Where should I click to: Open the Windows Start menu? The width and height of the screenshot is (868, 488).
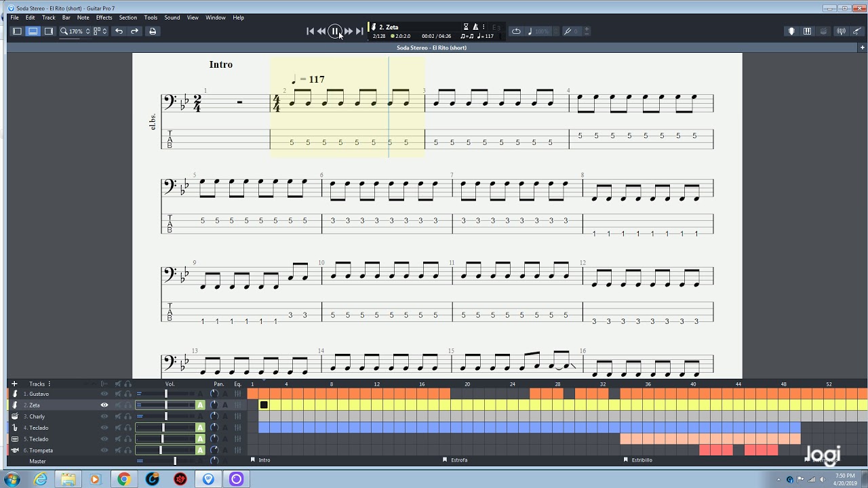[x=12, y=479]
